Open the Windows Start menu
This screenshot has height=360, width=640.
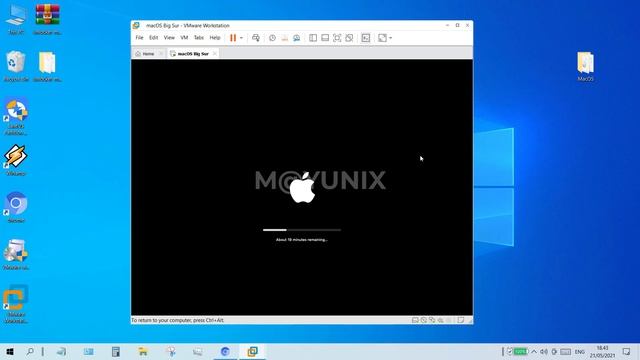tap(10, 351)
